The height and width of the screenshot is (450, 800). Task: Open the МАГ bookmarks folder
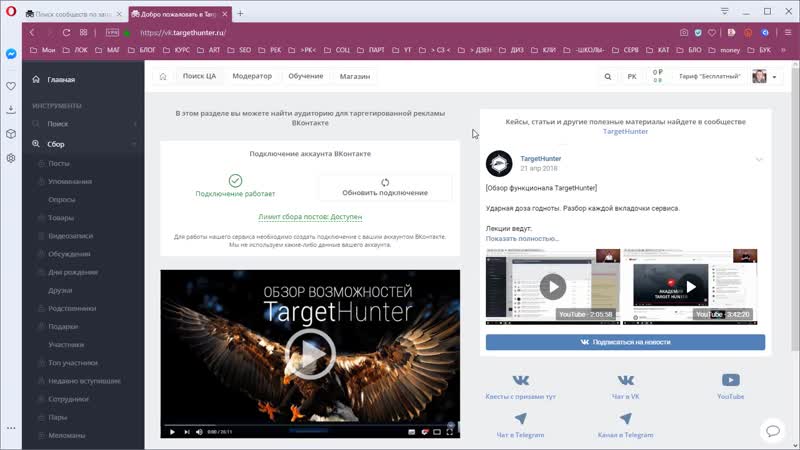coord(109,50)
